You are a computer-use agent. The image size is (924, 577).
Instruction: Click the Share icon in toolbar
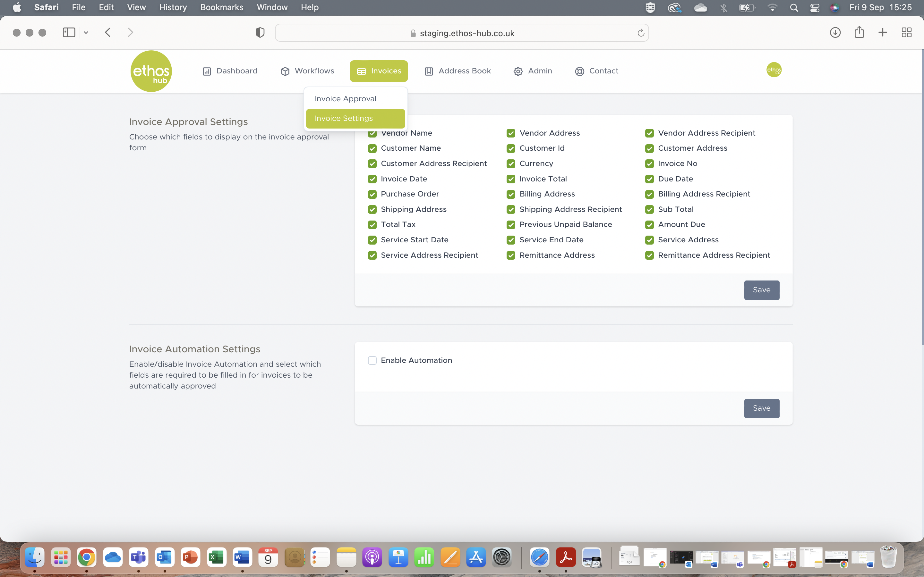tap(859, 32)
